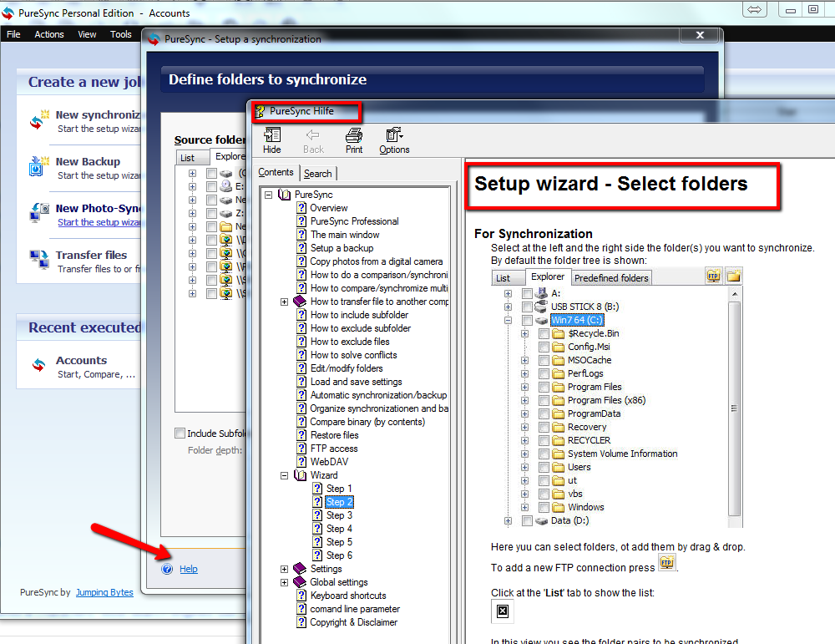Open the Step 3 wizard help topic
This screenshot has height=644, width=835.
pos(339,515)
